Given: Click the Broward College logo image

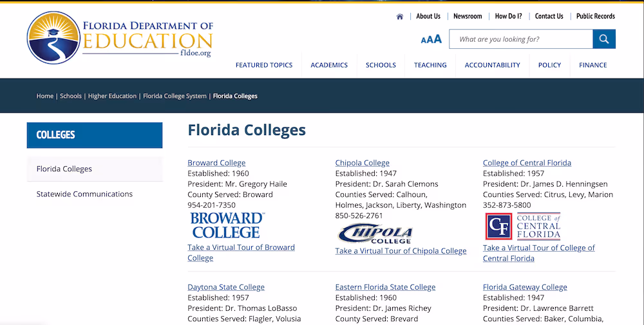Looking at the screenshot, I should (227, 226).
